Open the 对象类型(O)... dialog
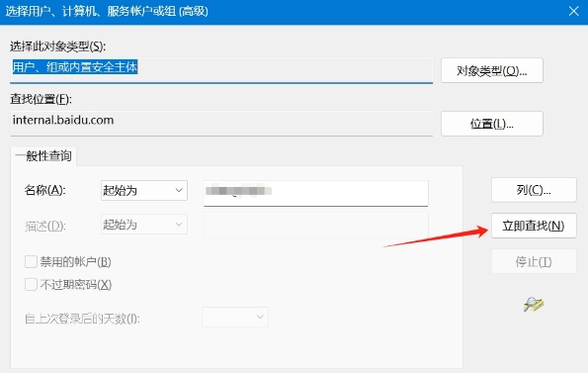The height and width of the screenshot is (373, 588). click(491, 70)
